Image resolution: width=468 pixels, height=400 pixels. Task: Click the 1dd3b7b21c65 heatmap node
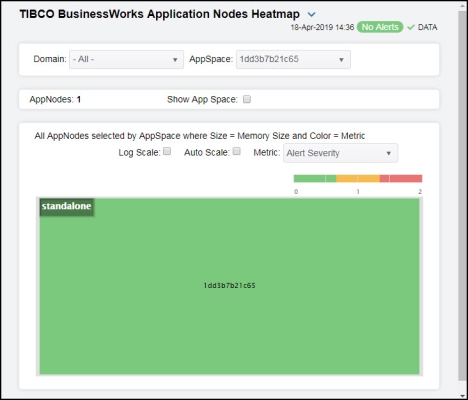[229, 286]
